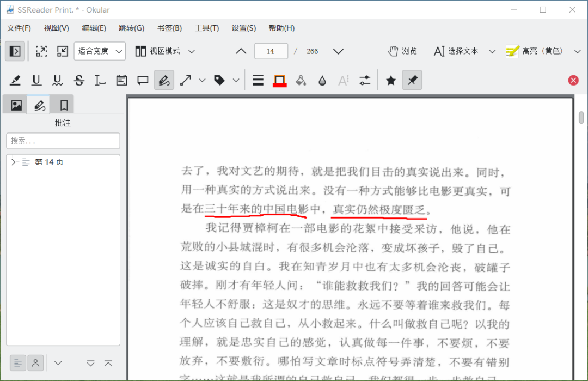588x381 pixels.
Task: Click the fit page icon
Action: point(41,51)
